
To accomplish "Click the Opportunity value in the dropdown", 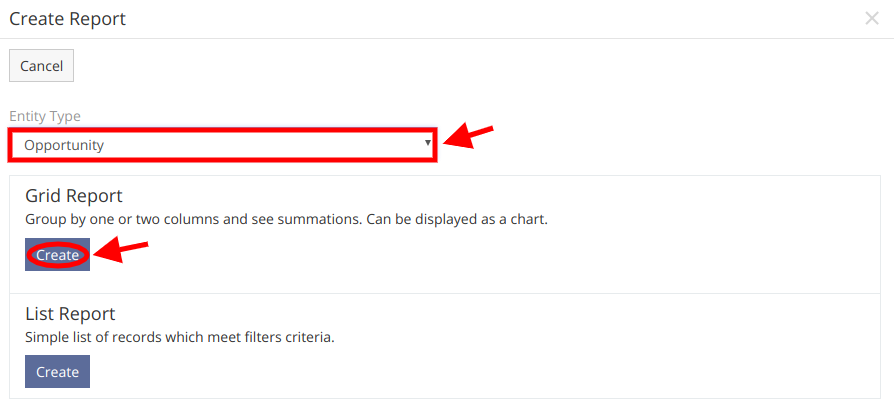I will click(x=64, y=145).
